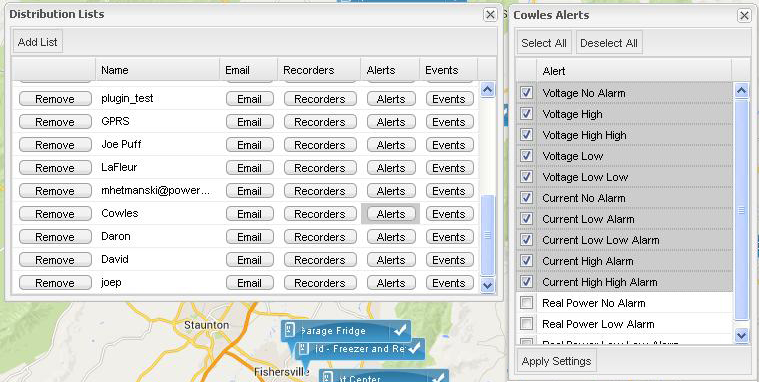Open Alerts for the Cowles list
The width and height of the screenshot is (759, 382).
391,214
